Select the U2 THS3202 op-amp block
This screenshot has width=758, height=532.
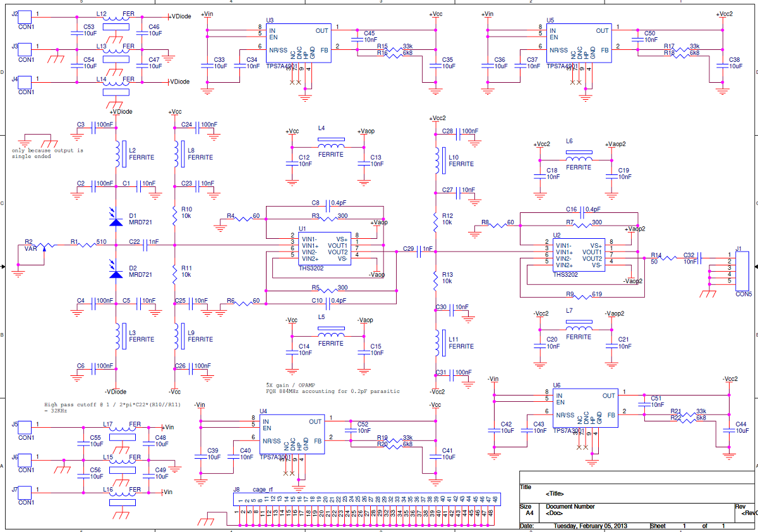click(579, 255)
